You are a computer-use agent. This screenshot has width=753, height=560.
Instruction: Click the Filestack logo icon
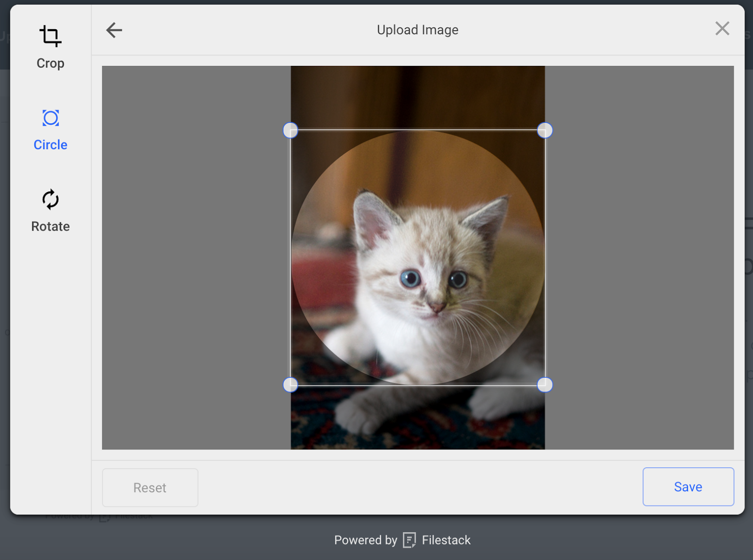pos(409,540)
